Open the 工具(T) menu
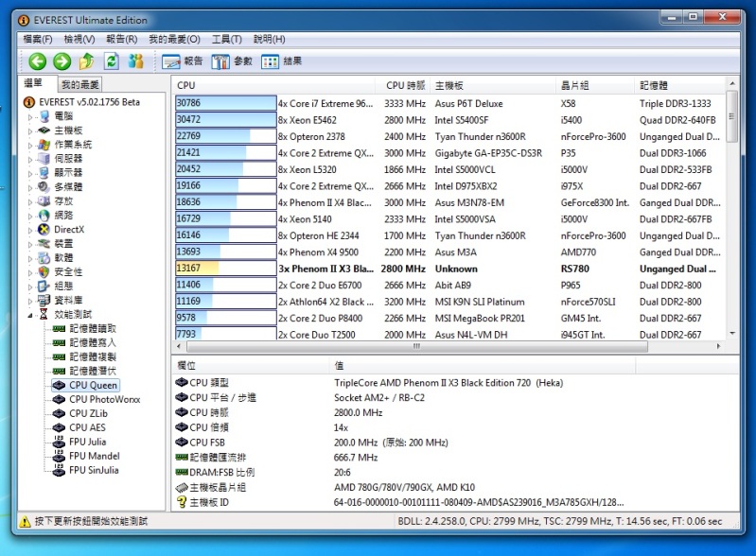This screenshot has height=556, width=756. (226, 39)
